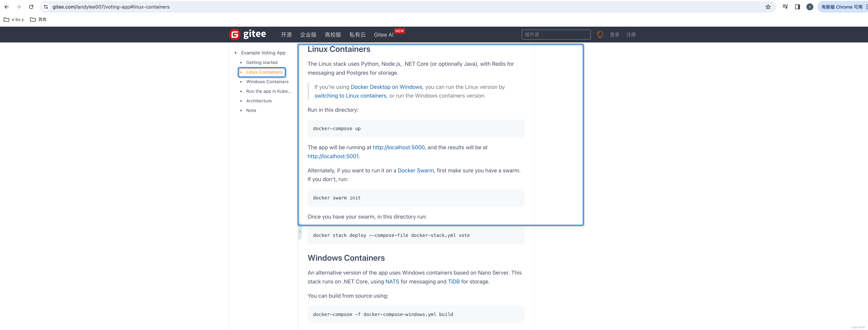Screen dimensions: 868x330
Task: Select 'Architecture' in the outline
Action: [259, 101]
